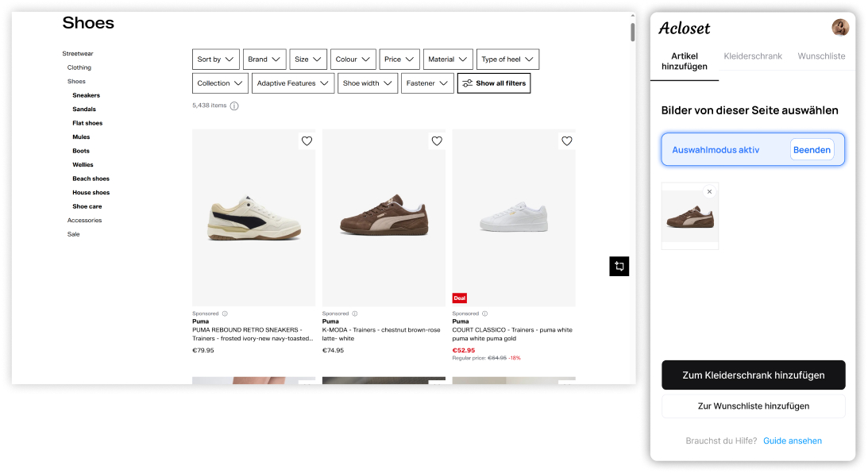Open the Shoe width dropdown
The image size is (868, 473).
(368, 83)
